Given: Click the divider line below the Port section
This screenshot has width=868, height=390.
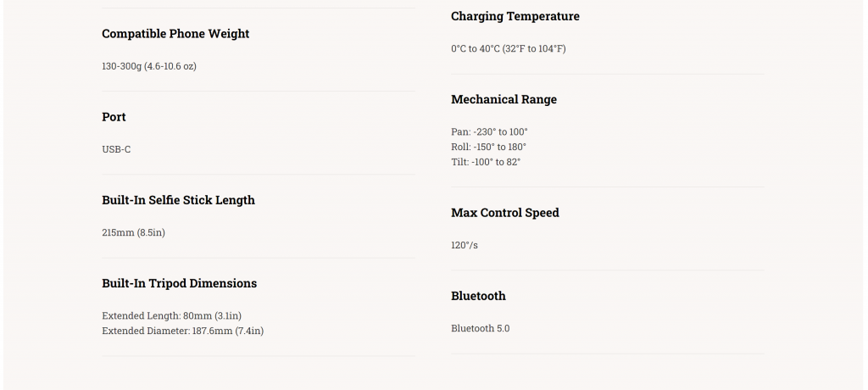Looking at the screenshot, I should click(x=258, y=175).
